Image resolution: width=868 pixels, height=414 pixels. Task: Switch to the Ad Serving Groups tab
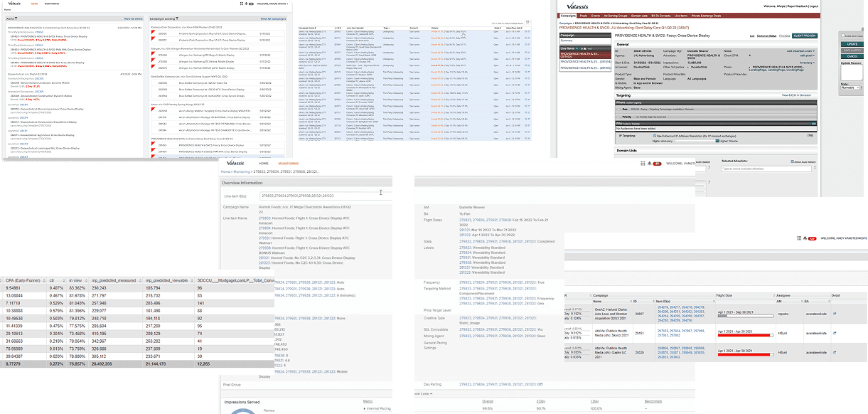point(616,16)
